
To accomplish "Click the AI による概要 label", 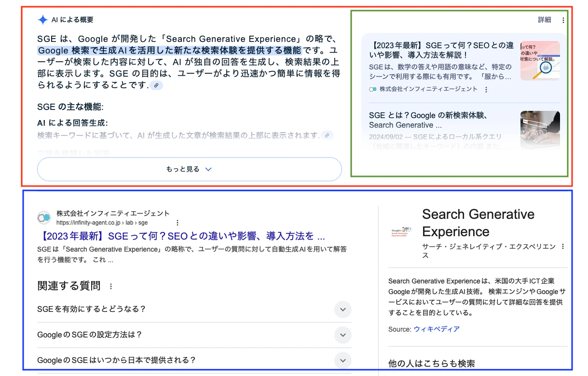I will [x=72, y=20].
